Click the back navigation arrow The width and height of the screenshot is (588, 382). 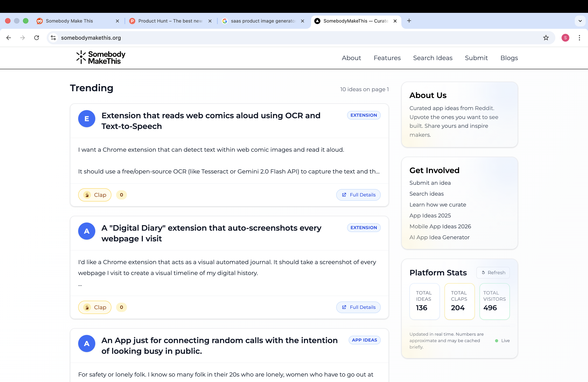pos(9,38)
